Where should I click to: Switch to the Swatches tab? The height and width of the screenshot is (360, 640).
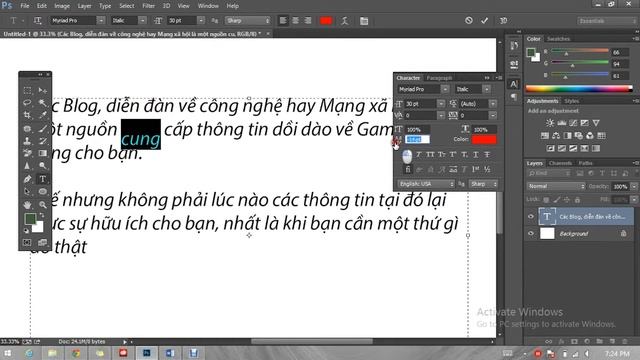(558, 39)
